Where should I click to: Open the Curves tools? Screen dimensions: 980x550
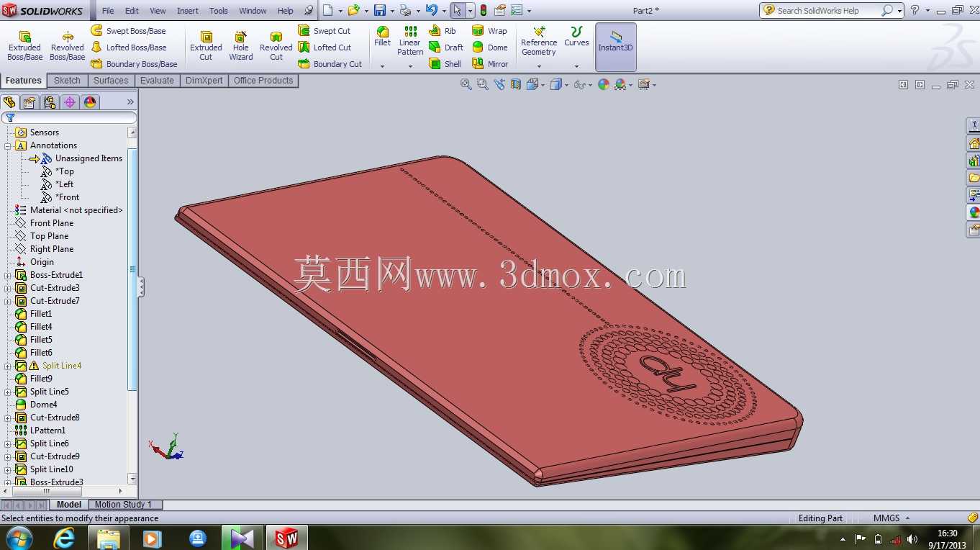coord(576,37)
